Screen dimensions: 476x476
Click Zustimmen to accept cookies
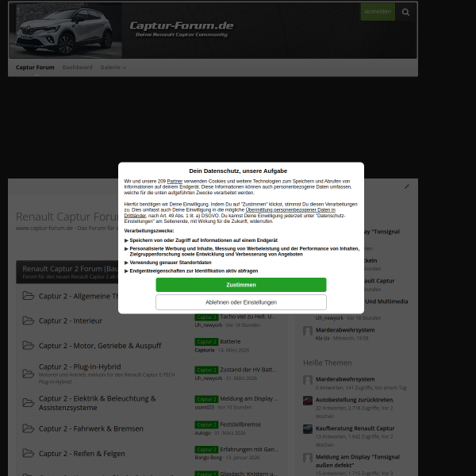[x=241, y=285]
